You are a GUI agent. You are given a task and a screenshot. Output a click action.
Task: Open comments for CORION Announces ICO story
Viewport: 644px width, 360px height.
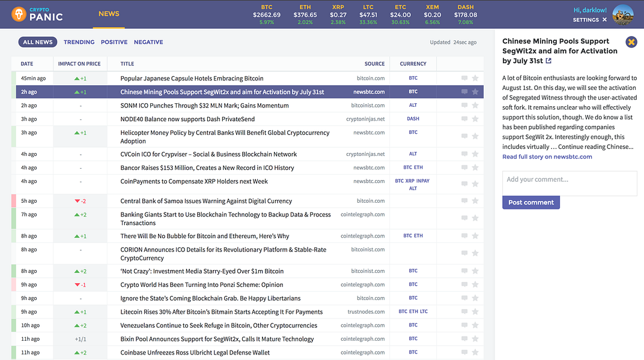point(464,253)
